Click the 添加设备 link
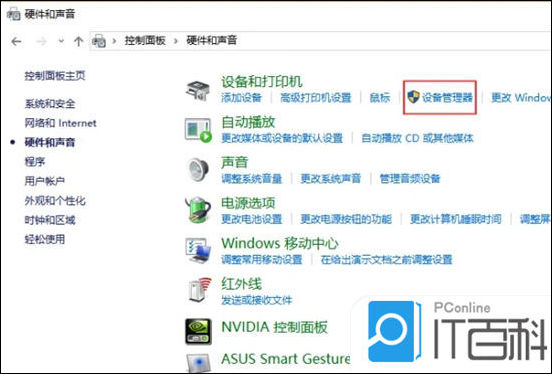Screen dimensions: 552x374 click(242, 98)
